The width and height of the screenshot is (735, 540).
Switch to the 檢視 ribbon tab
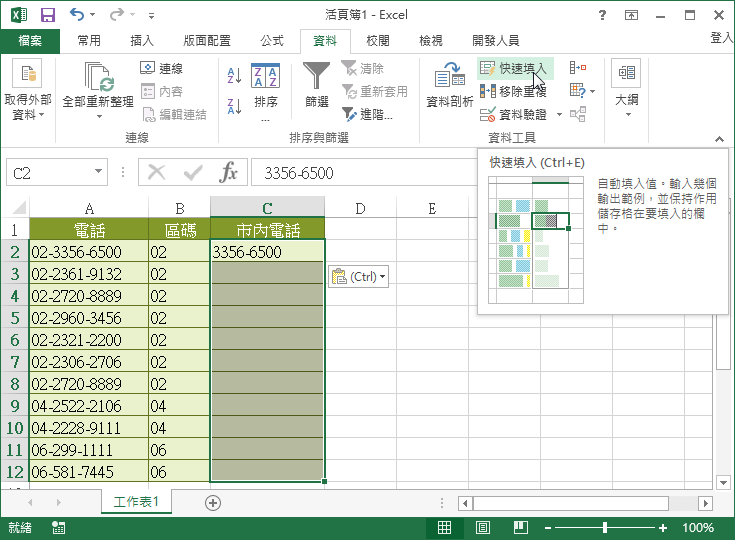coord(431,41)
